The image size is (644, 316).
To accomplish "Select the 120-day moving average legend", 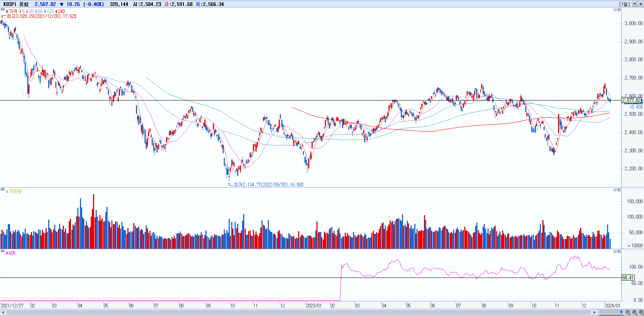I will (x=49, y=12).
